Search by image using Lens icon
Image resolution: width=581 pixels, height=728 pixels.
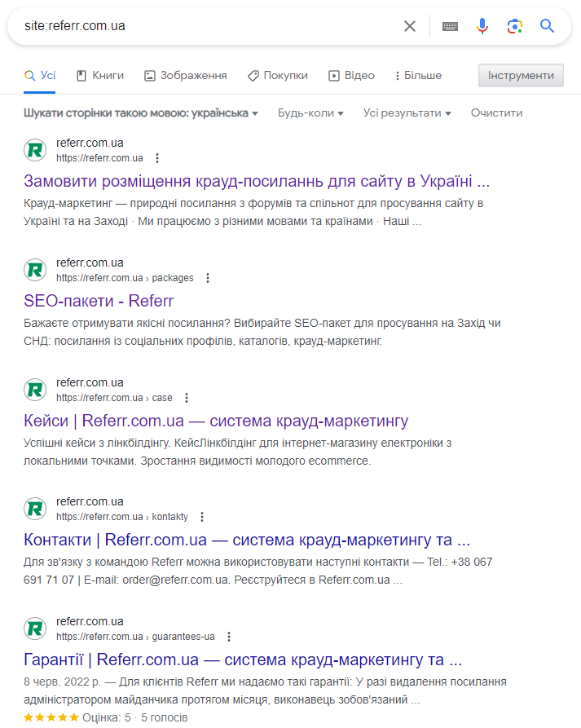point(514,26)
